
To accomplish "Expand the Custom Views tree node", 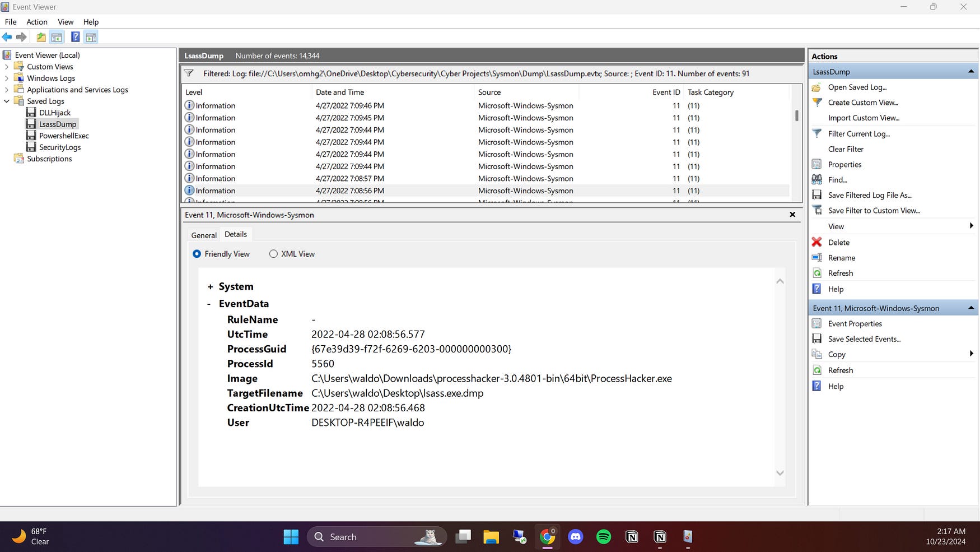I will tap(7, 67).
